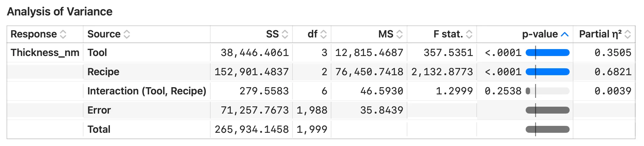Click the Total row label
The height and width of the screenshot is (146, 644).
click(x=99, y=129)
